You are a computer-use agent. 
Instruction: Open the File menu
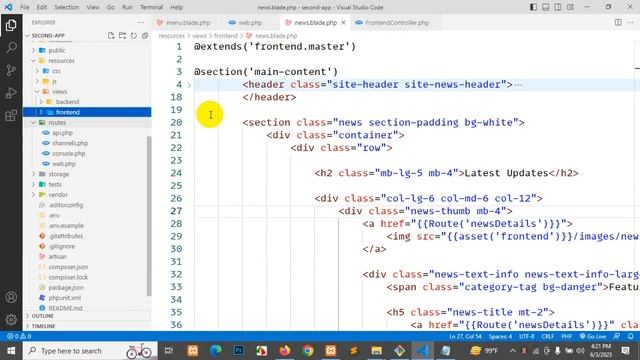pos(24,7)
